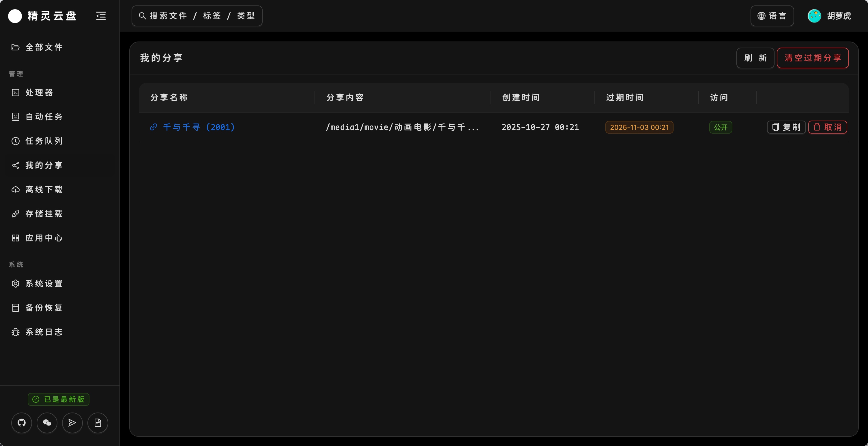Image resolution: width=868 pixels, height=446 pixels.
Task: Open the documentation file icon
Action: [x=98, y=423]
